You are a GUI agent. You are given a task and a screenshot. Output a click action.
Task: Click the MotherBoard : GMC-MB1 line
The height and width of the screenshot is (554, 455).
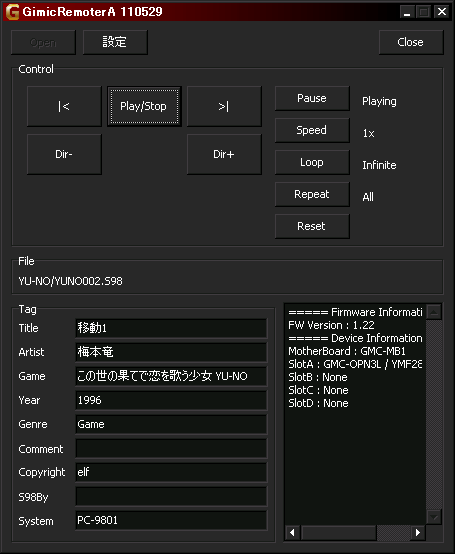(x=347, y=351)
